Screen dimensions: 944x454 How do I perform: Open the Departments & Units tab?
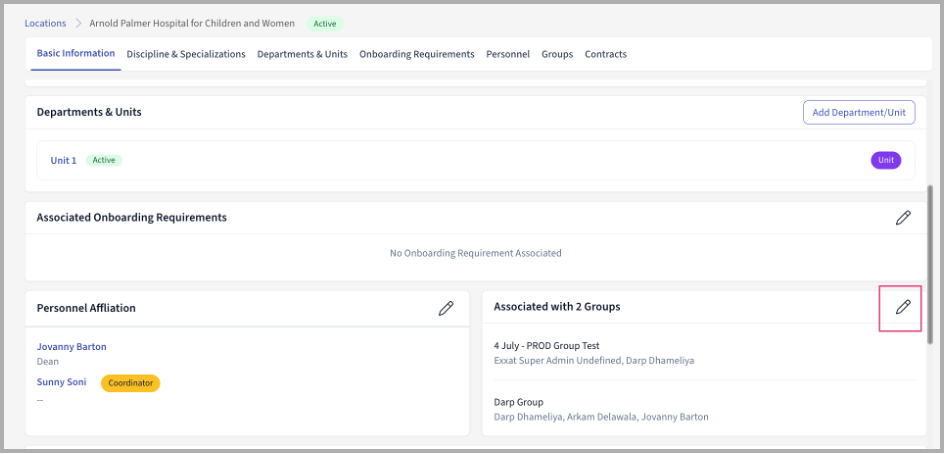(x=302, y=54)
